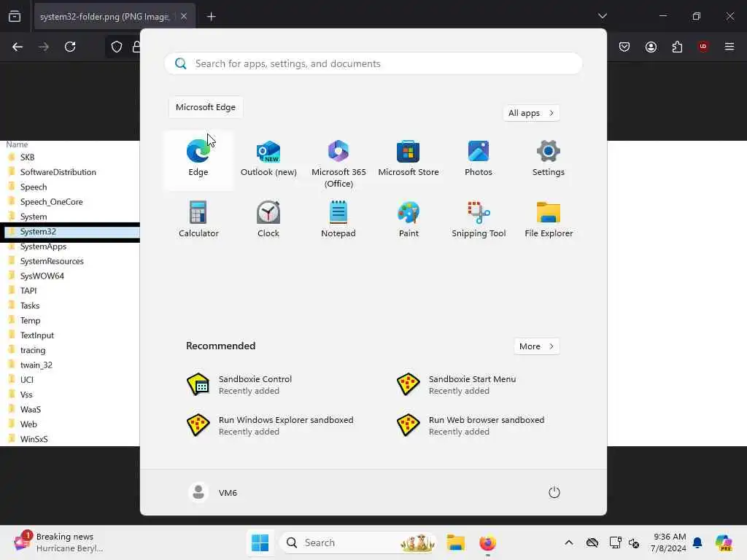Switch to Firefox from the taskbar
Image resolution: width=747 pixels, height=560 pixels.
click(x=487, y=542)
